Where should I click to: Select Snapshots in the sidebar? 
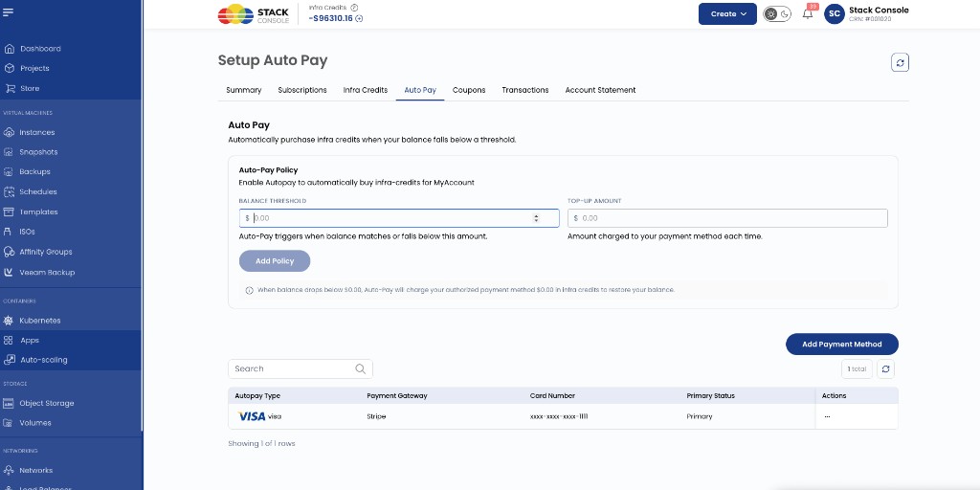[x=38, y=152]
